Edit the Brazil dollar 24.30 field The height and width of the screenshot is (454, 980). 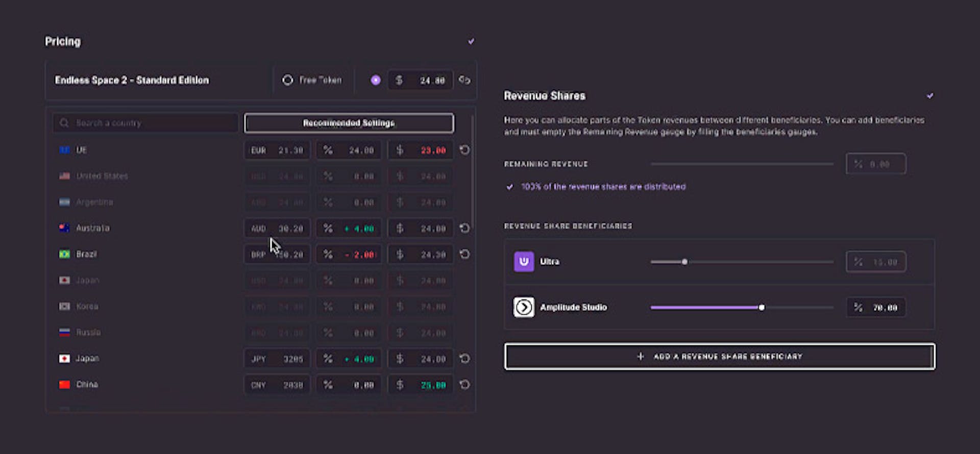pos(421,254)
